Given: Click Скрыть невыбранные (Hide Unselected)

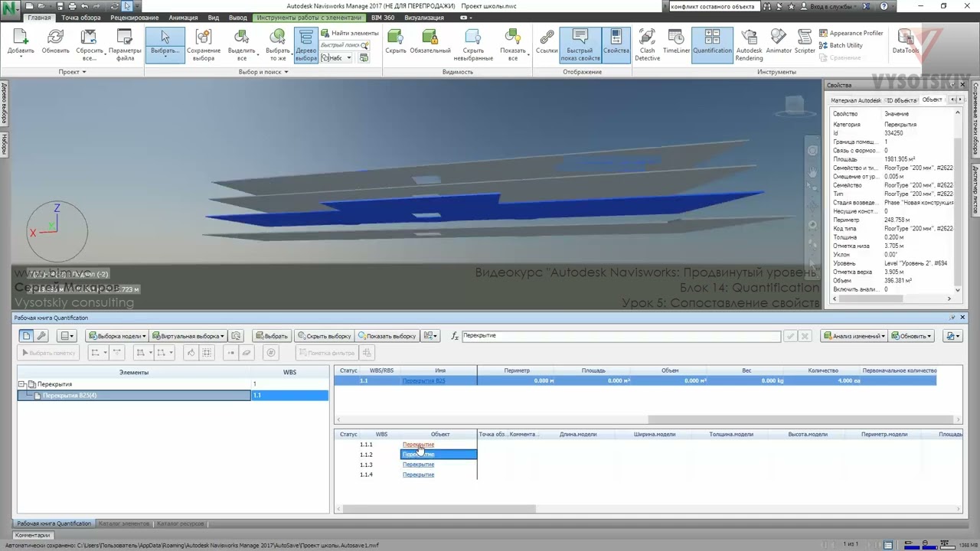Looking at the screenshot, I should point(473,46).
